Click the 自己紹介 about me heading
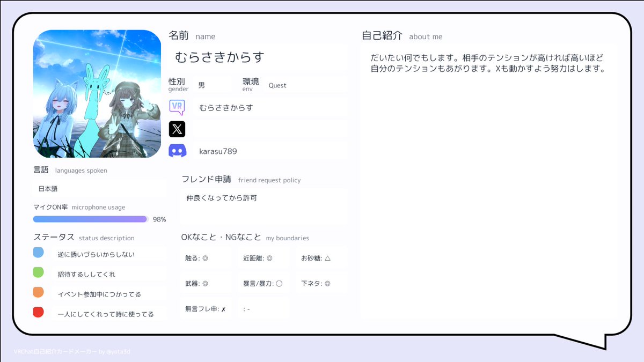Image resolution: width=644 pixels, height=362 pixels. [x=402, y=36]
